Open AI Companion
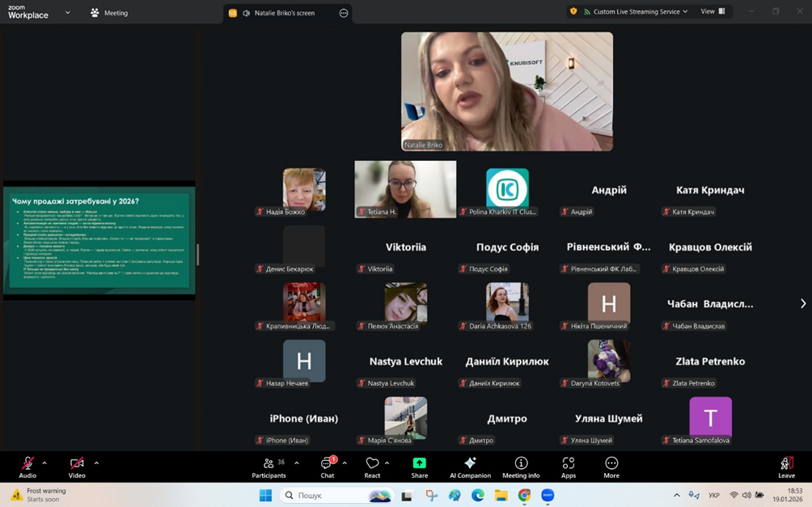 [x=470, y=466]
